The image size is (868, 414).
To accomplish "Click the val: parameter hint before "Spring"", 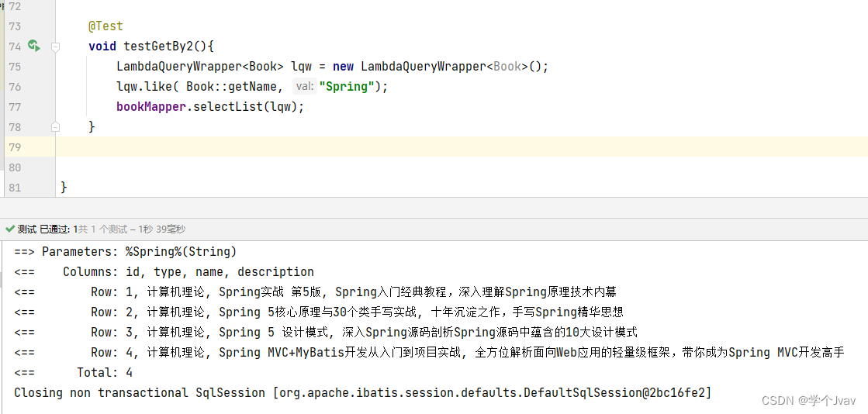I will pos(304,87).
